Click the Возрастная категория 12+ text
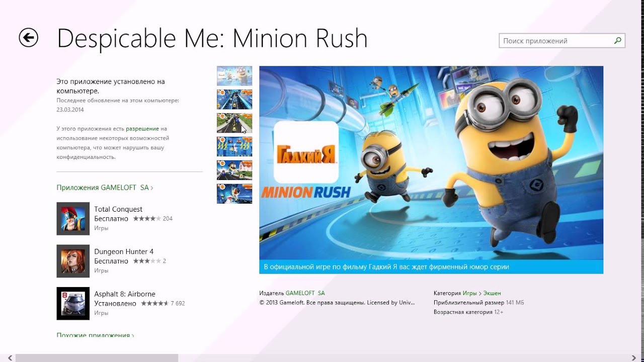 468,312
